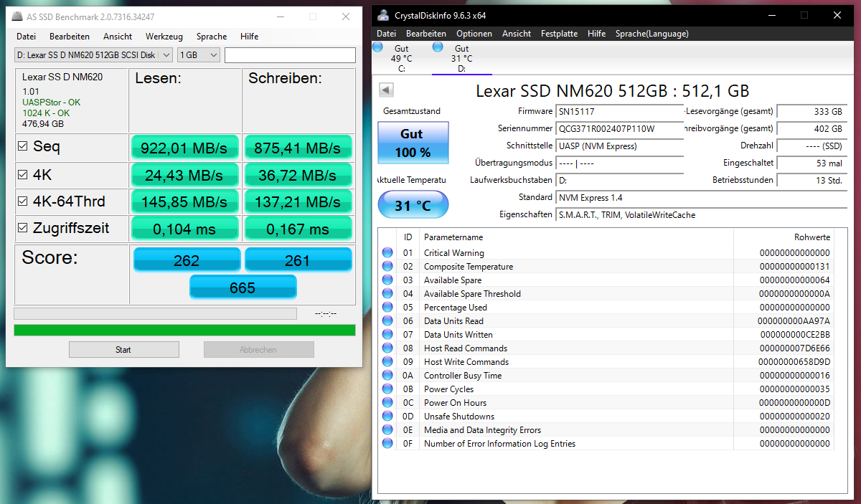Open Sprache menu in AS SSD Benchmark

point(212,37)
